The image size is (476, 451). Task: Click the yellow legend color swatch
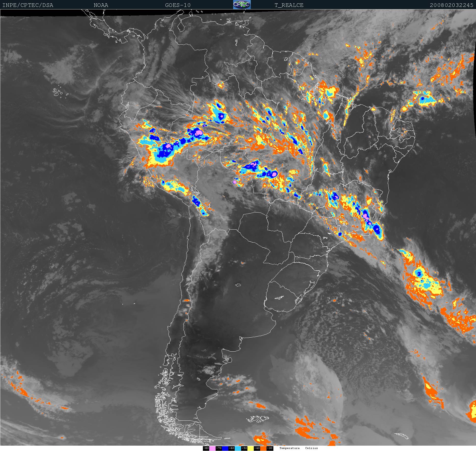pos(250,448)
